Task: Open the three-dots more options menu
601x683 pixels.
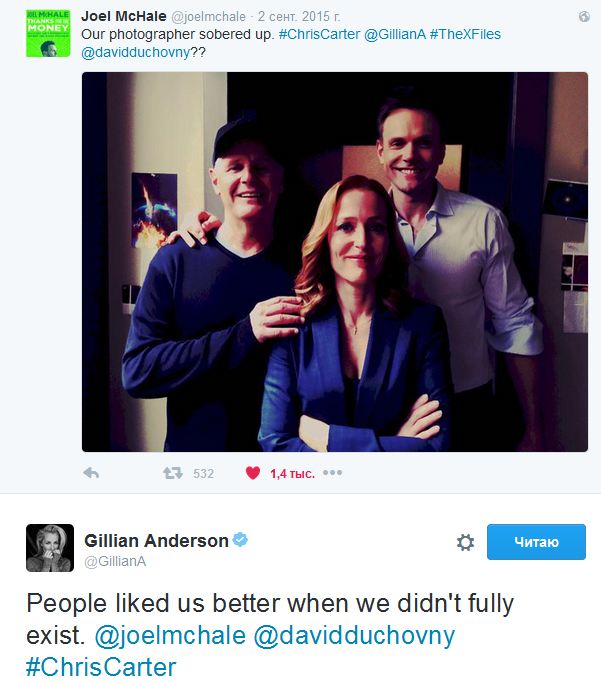Action: coord(333,473)
